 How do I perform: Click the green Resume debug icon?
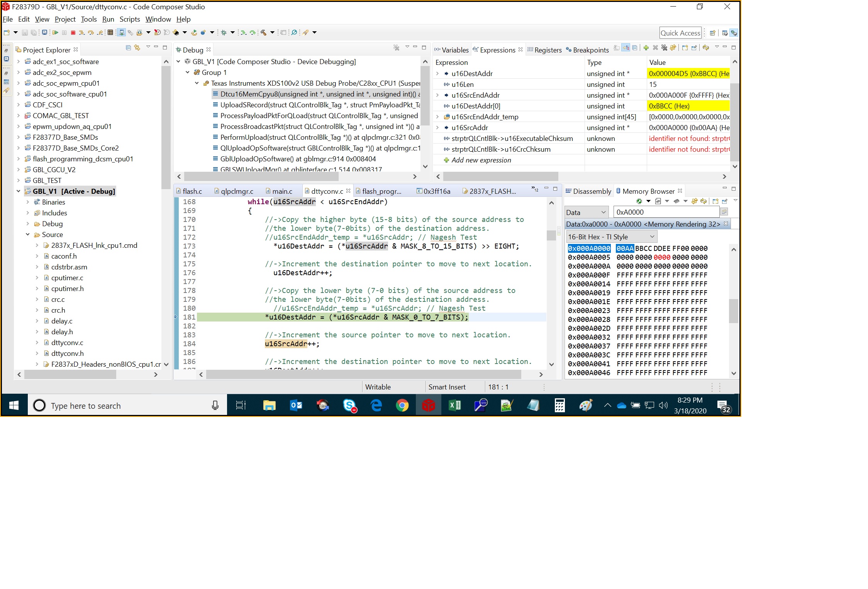point(55,32)
